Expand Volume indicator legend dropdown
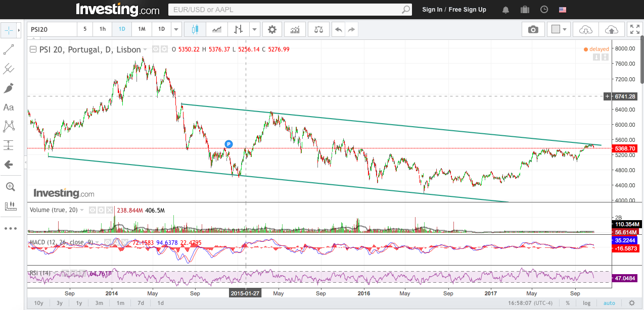The width and height of the screenshot is (644, 310). coord(82,210)
